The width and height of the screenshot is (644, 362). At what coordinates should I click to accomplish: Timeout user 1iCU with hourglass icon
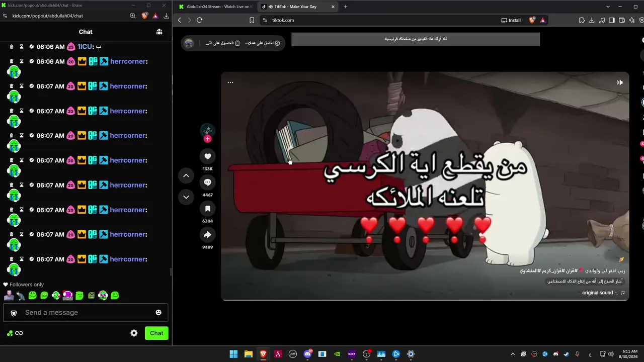(22, 47)
